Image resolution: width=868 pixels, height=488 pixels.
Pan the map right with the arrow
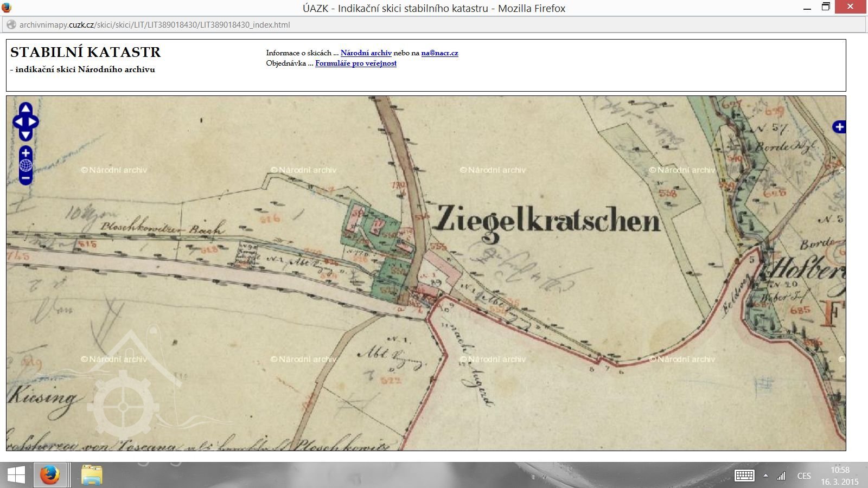33,122
